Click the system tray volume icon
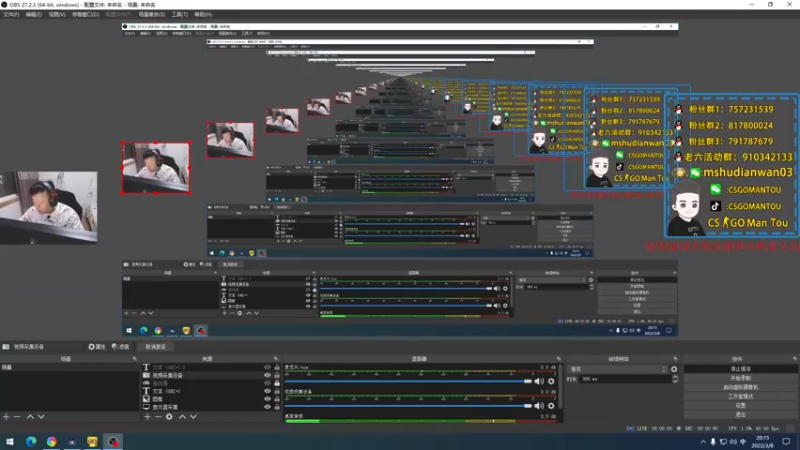The width and height of the screenshot is (800, 450). [733, 441]
